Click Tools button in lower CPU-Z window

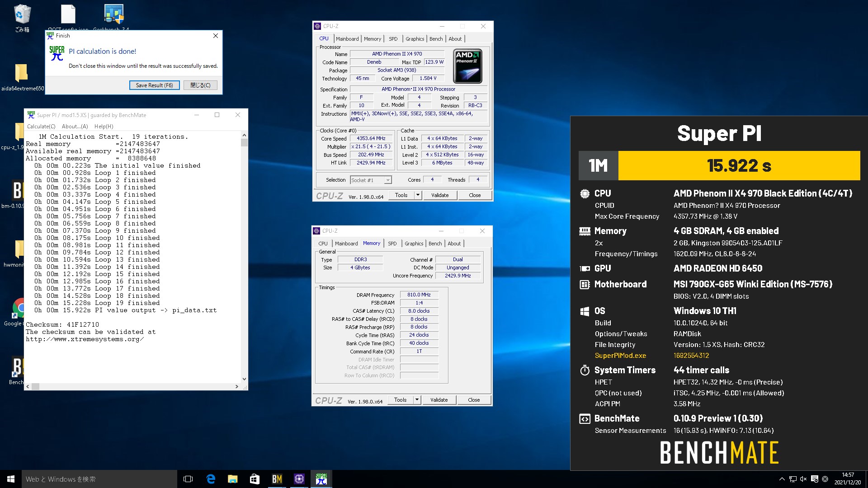click(x=401, y=400)
